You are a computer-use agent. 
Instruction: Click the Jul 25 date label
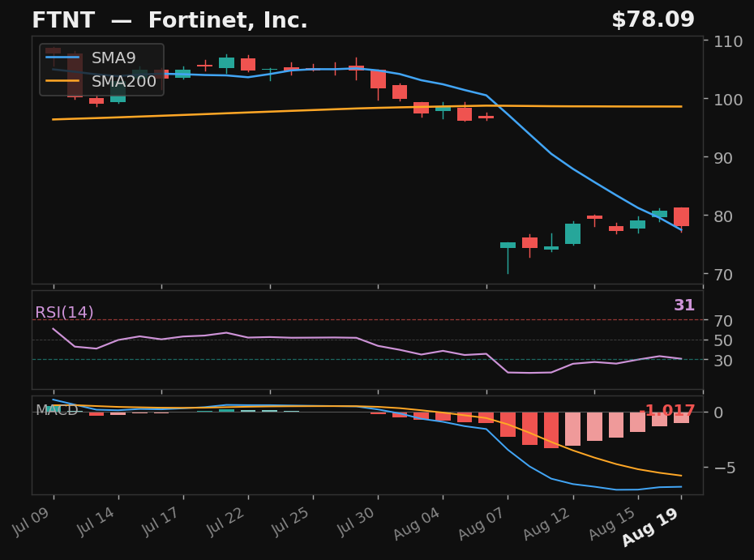pos(290,522)
